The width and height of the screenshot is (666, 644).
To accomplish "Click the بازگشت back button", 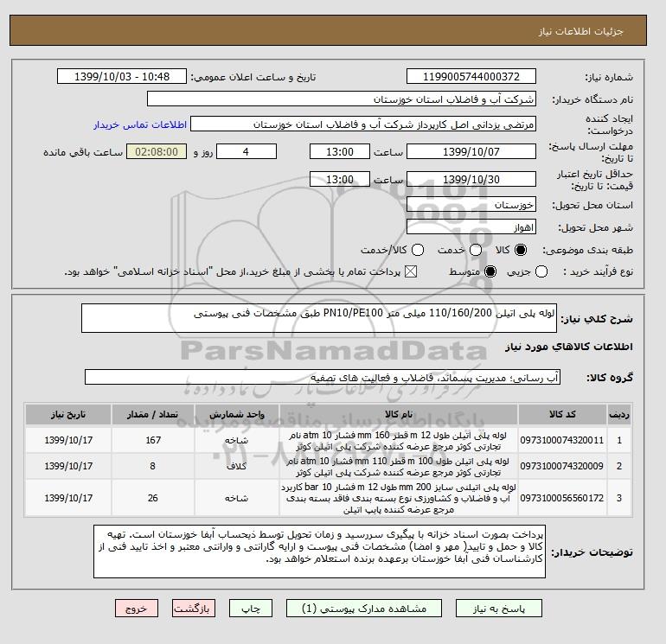I will pos(193,609).
